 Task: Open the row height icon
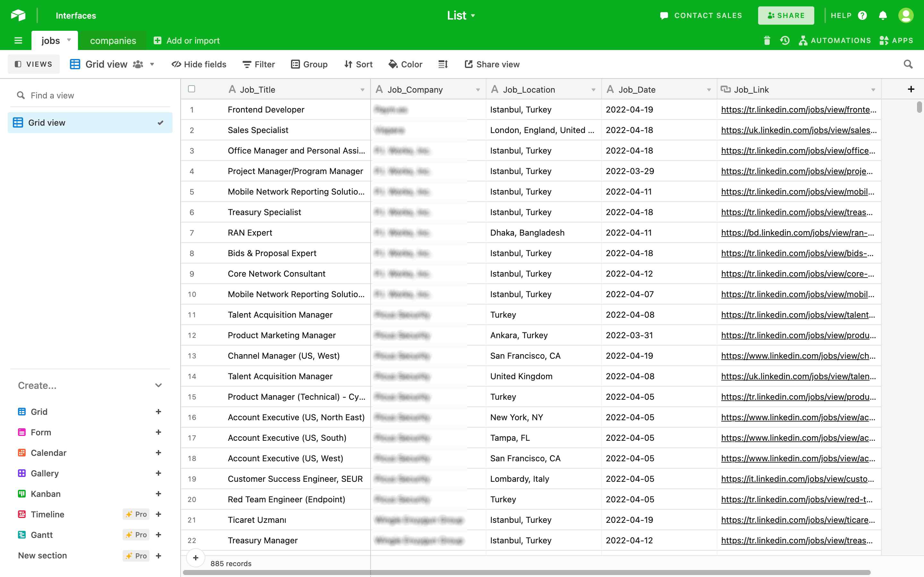pos(443,64)
